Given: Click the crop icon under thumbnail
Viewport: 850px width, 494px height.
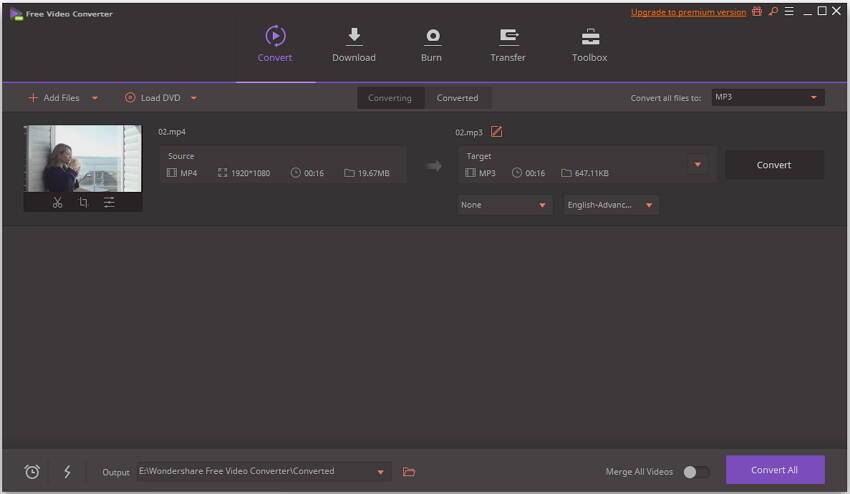Looking at the screenshot, I should (83, 202).
